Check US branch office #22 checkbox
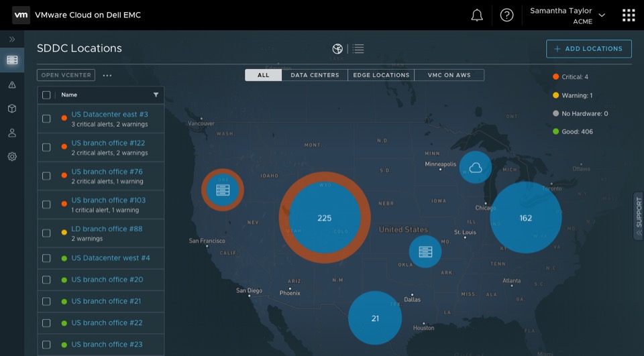 coord(46,323)
